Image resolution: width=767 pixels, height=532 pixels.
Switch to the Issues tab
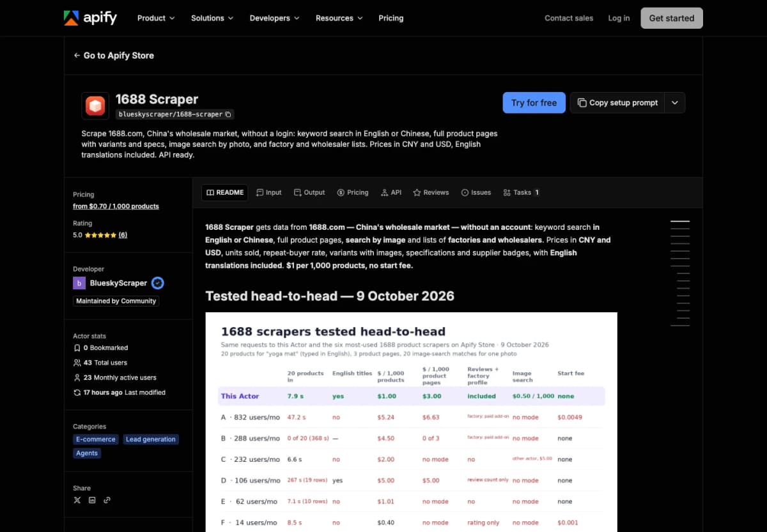point(476,192)
